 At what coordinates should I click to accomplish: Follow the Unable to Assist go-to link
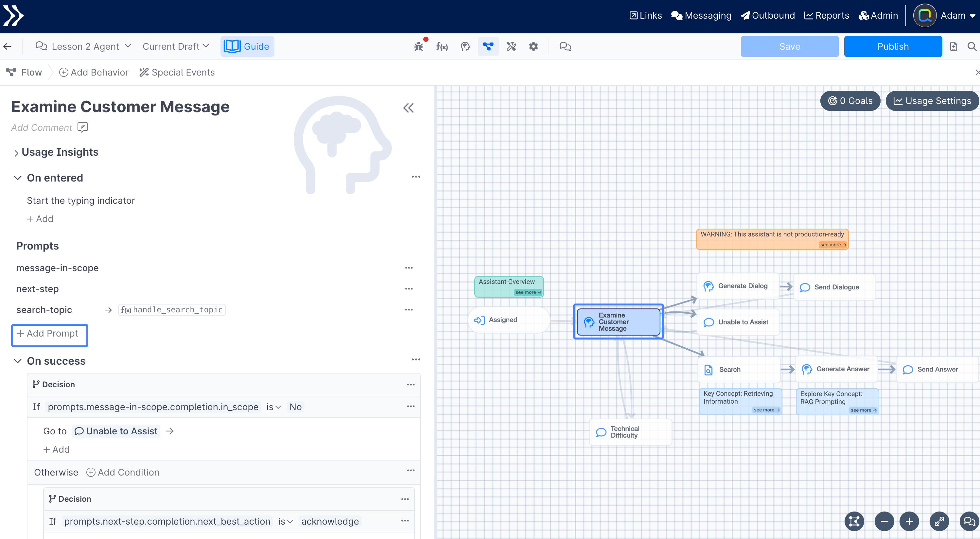[x=116, y=431]
